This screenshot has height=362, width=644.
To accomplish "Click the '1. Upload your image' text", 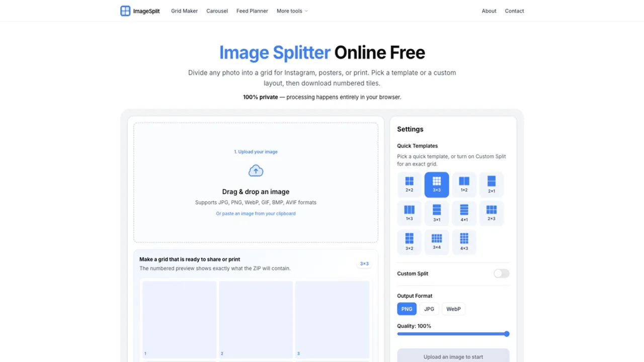I will [x=256, y=152].
